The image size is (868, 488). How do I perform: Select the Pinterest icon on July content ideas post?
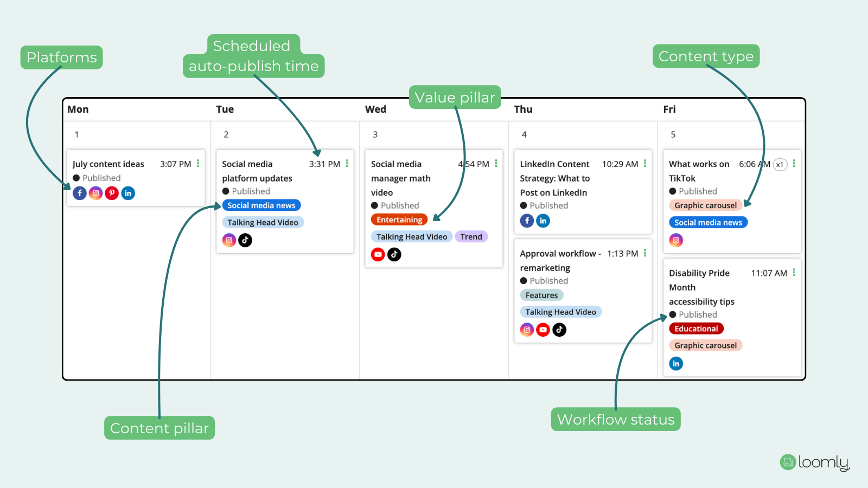(x=112, y=193)
